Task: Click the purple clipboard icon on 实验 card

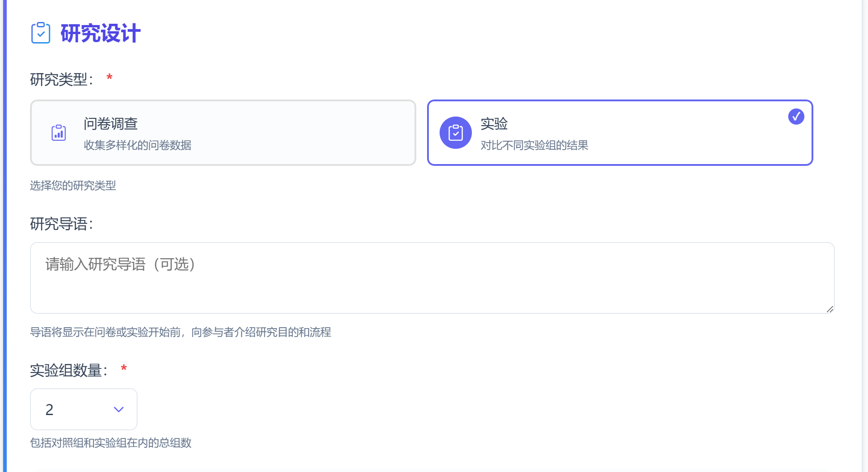Action: (x=456, y=133)
